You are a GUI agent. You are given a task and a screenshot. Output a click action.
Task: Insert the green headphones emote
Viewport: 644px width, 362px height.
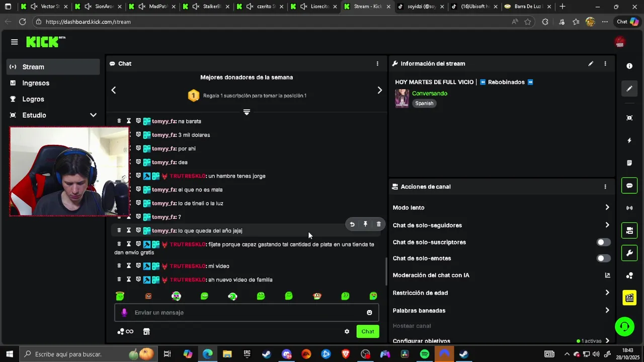click(232, 296)
